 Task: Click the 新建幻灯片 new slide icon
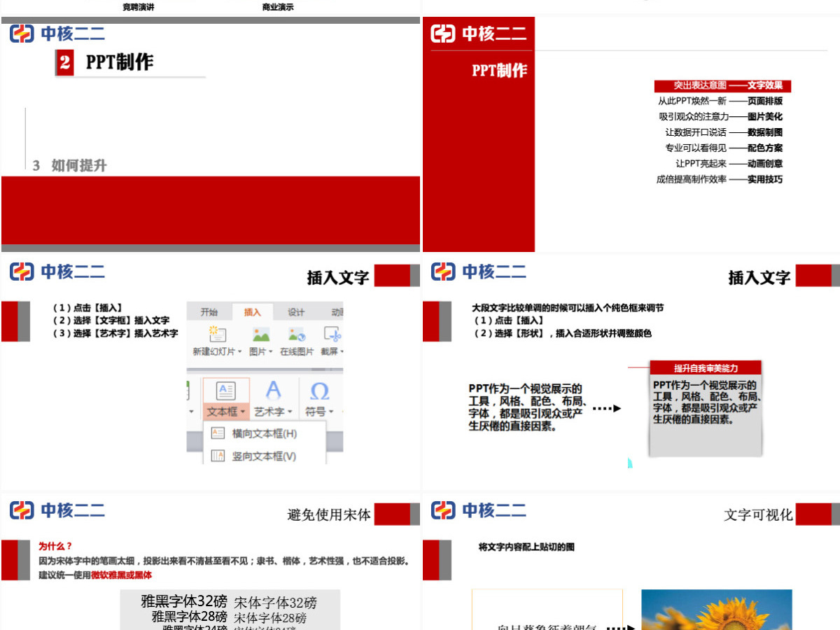pyautogui.click(x=218, y=335)
